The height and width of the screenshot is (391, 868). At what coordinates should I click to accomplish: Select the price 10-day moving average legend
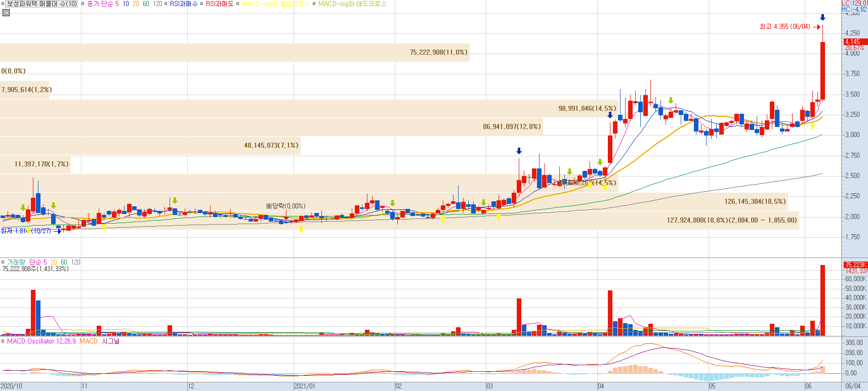click(x=126, y=4)
